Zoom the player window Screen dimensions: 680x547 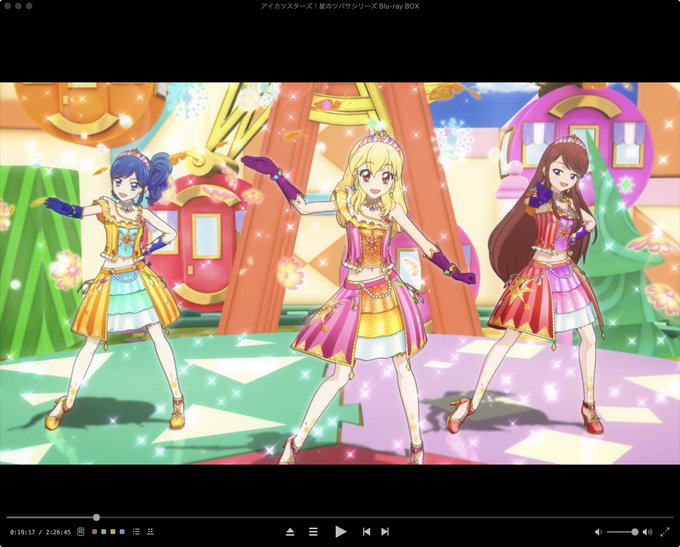click(x=29, y=6)
